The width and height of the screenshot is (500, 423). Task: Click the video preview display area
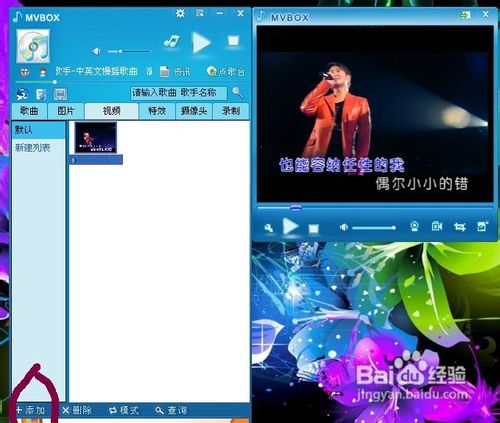pyautogui.click(x=375, y=114)
